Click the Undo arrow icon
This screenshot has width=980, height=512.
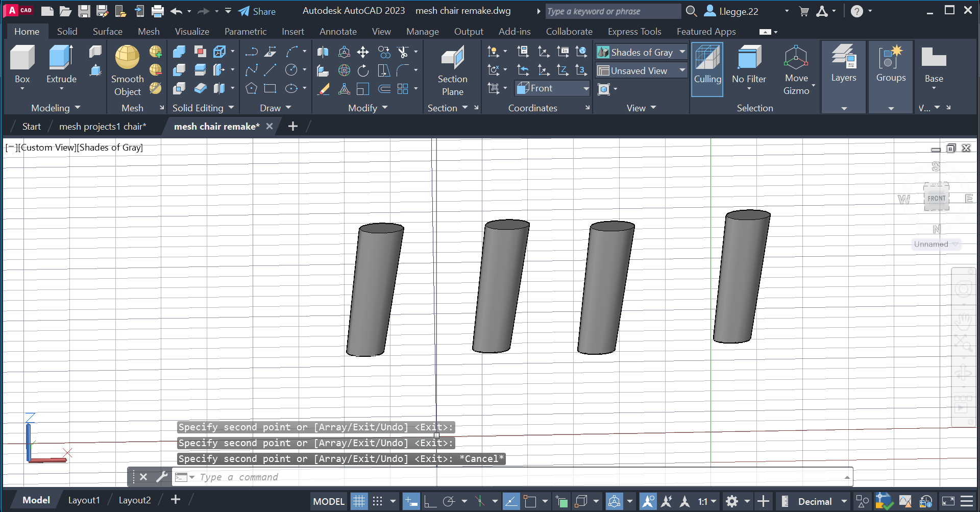177,11
